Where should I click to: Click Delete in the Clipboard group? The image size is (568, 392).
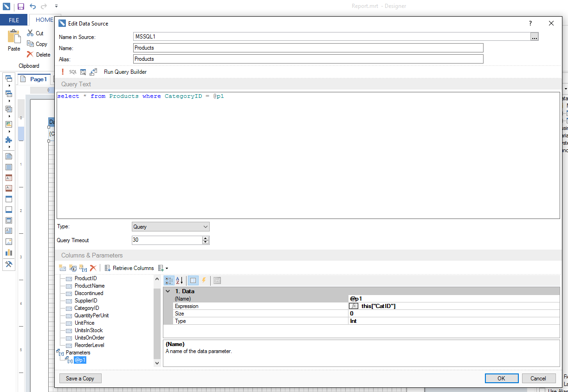(39, 55)
